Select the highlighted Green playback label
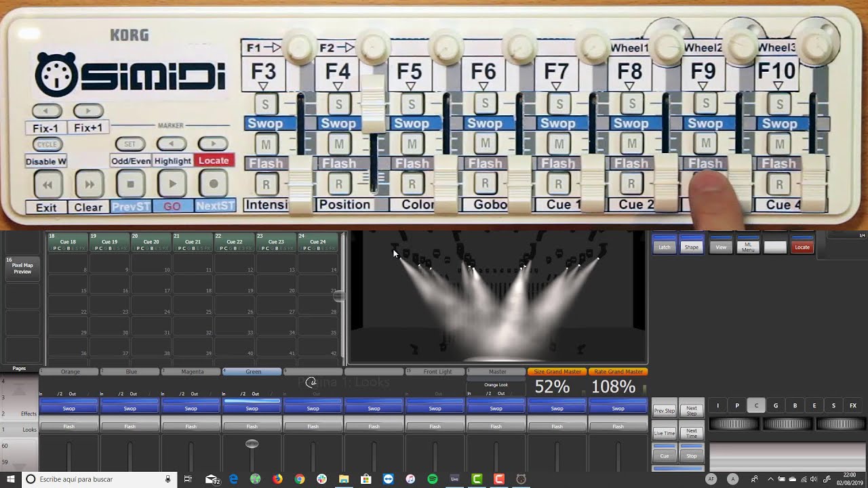The width and height of the screenshot is (868, 488). pos(252,371)
